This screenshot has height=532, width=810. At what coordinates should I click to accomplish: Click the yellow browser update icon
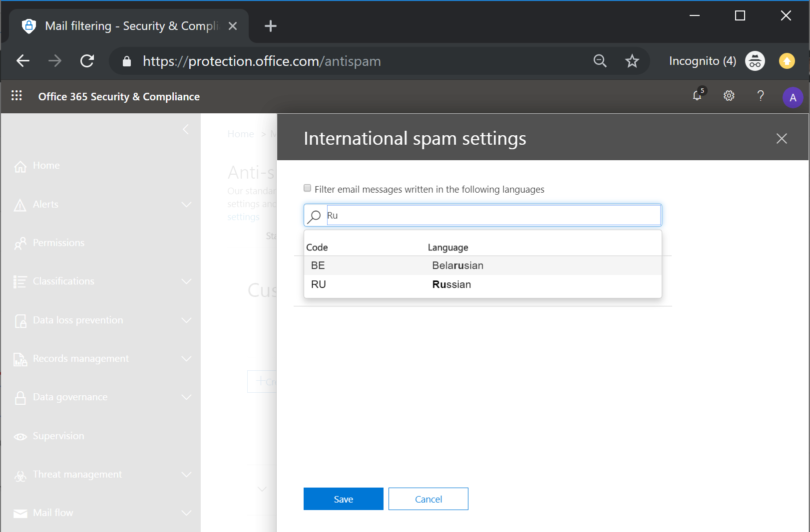point(787,61)
